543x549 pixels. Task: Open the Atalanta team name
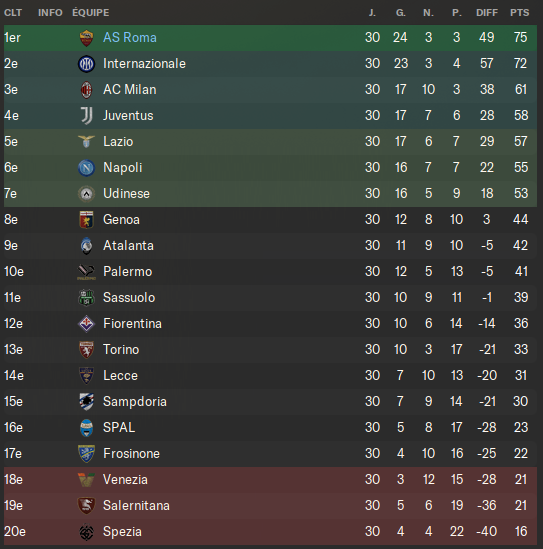click(x=128, y=246)
